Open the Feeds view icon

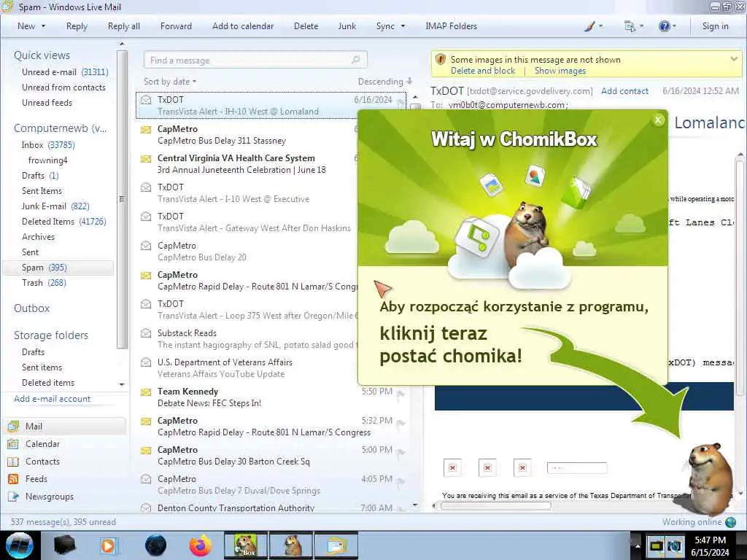[13, 479]
